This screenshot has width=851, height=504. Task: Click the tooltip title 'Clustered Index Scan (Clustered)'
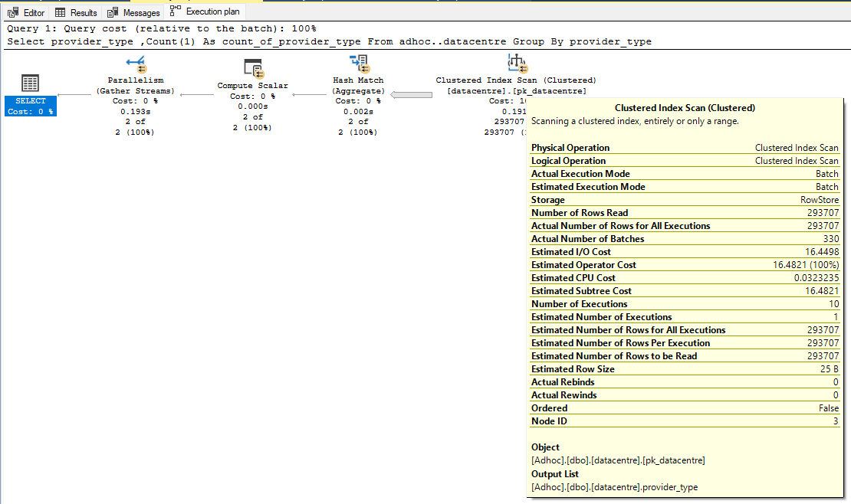tap(685, 108)
